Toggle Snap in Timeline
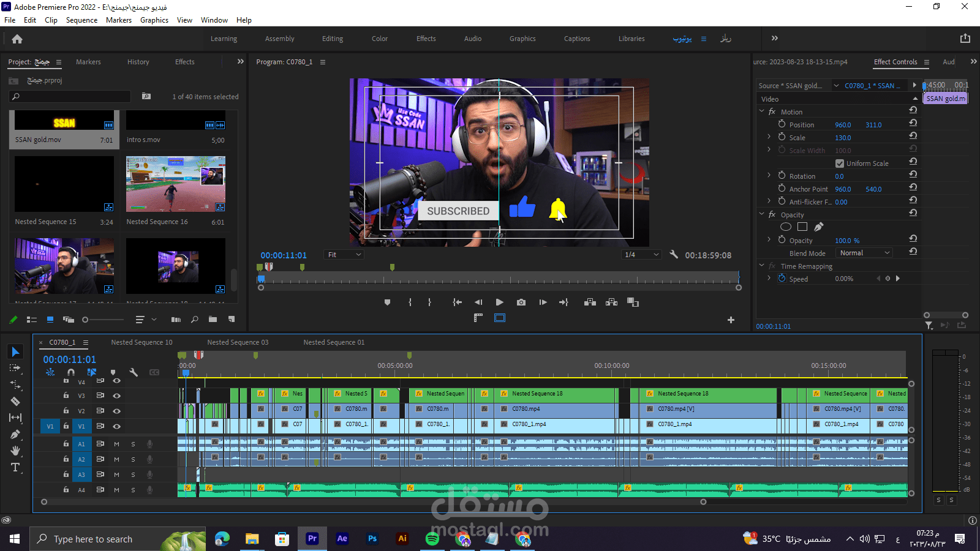Image resolution: width=980 pixels, height=551 pixels. [71, 372]
